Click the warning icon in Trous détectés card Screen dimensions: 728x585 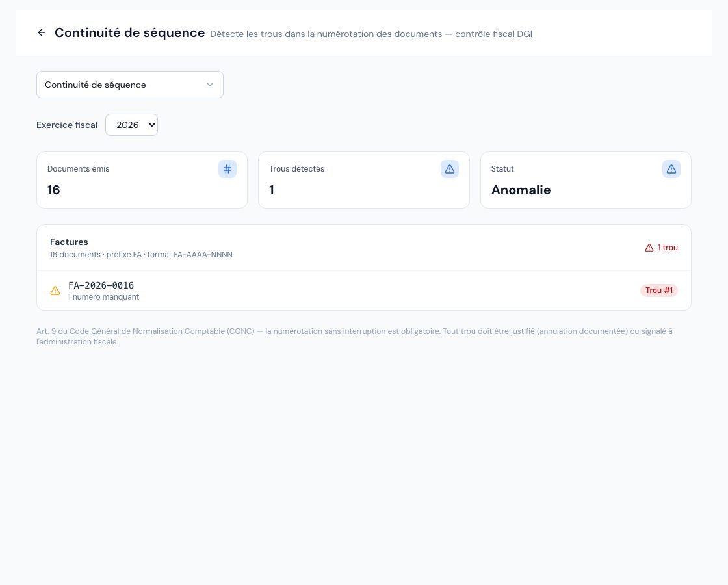[449, 169]
